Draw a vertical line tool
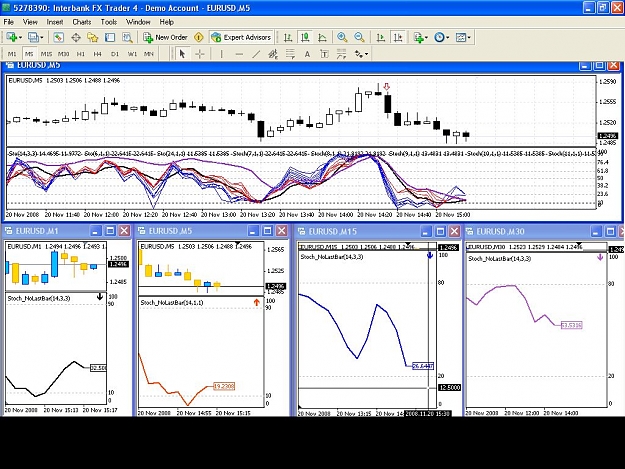625x469 pixels. click(x=222, y=54)
